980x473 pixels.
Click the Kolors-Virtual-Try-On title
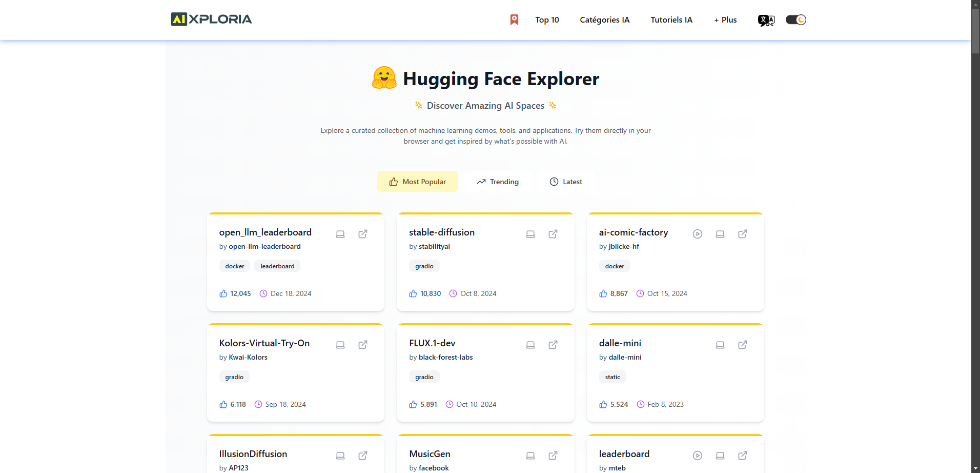tap(264, 343)
